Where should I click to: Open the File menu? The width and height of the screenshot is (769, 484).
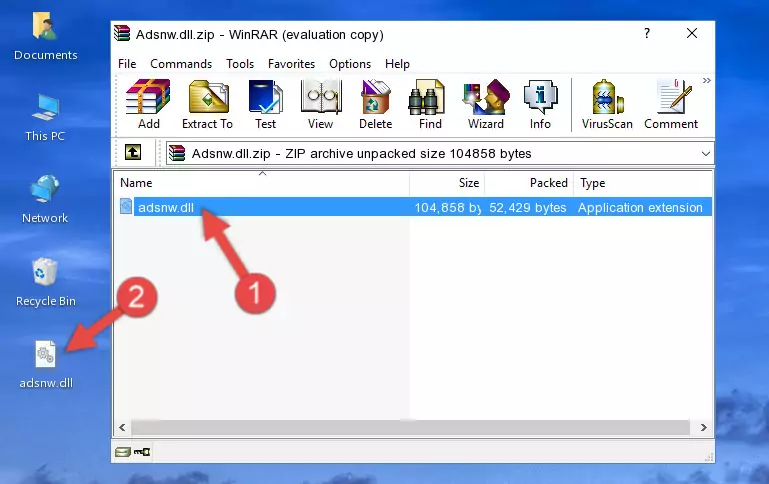[127, 64]
